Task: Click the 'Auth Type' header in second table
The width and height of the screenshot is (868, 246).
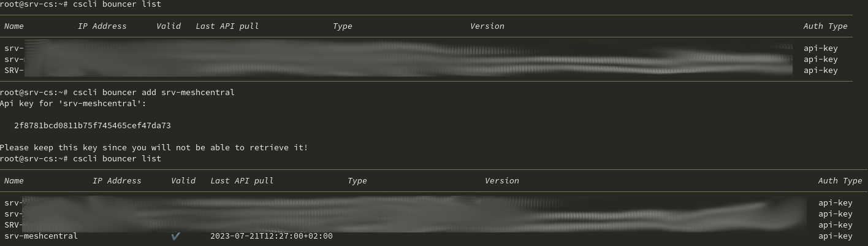Action: click(x=840, y=181)
